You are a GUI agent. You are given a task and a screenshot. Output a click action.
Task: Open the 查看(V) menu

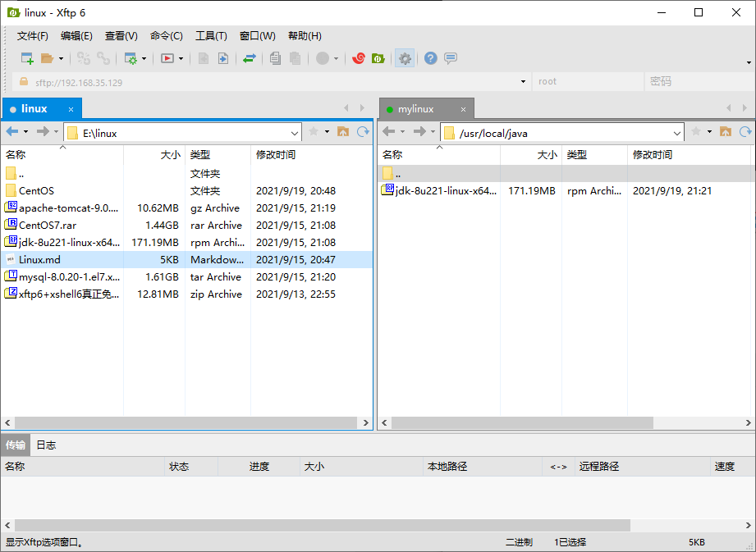121,36
